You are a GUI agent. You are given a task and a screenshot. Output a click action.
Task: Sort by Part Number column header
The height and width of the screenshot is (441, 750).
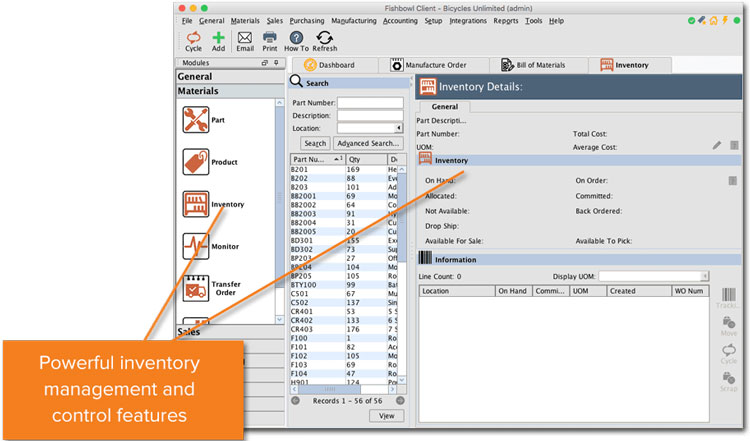pyautogui.click(x=318, y=159)
